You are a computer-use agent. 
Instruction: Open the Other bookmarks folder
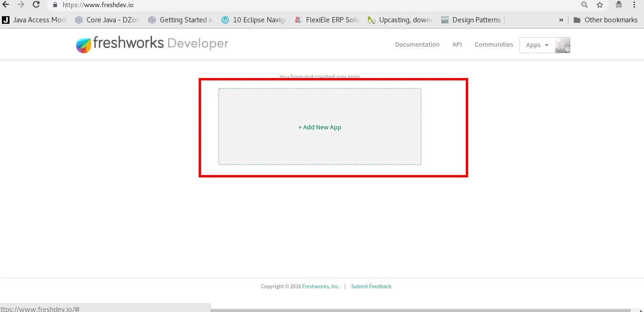coord(606,20)
